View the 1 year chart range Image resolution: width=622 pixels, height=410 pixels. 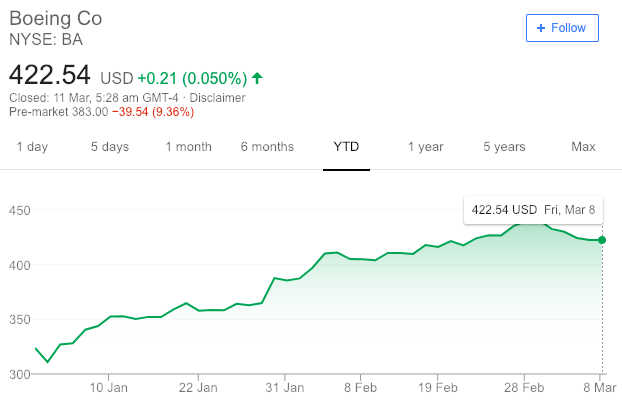tap(425, 147)
